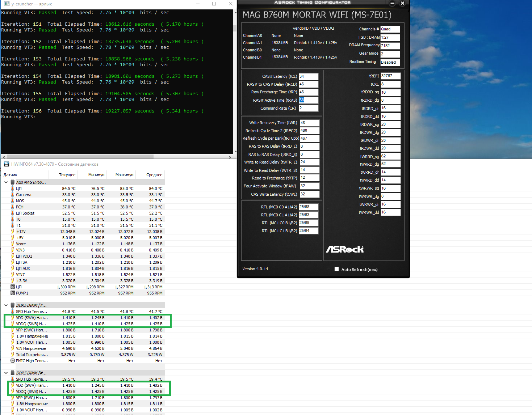Click the Refresh Cycle Time 2 (tRFC2) field
532x415 pixels.
[310, 131]
